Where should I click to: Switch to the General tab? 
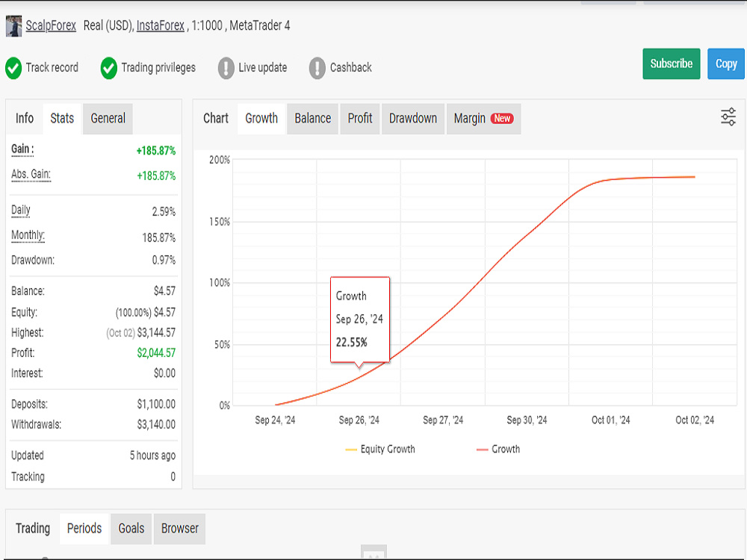(108, 119)
